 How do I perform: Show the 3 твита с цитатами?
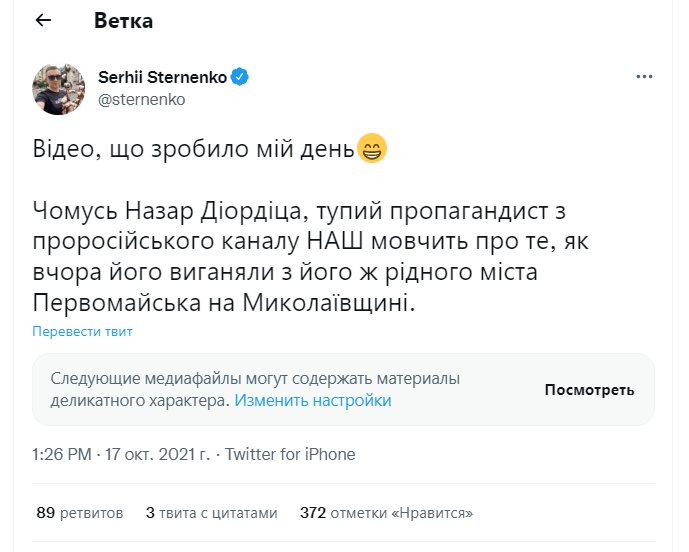(x=211, y=513)
